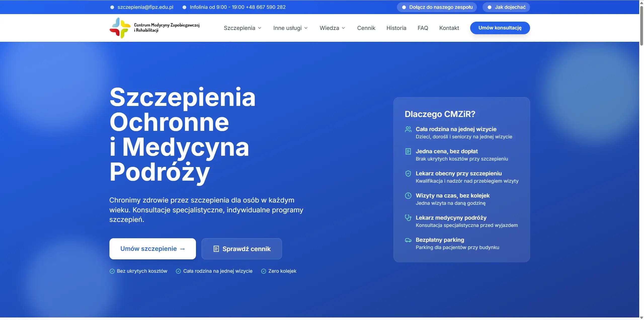Screen dimensions: 644x320
Task: Click the 'Bez ukrytych kosztów' label
Action: coord(142,271)
